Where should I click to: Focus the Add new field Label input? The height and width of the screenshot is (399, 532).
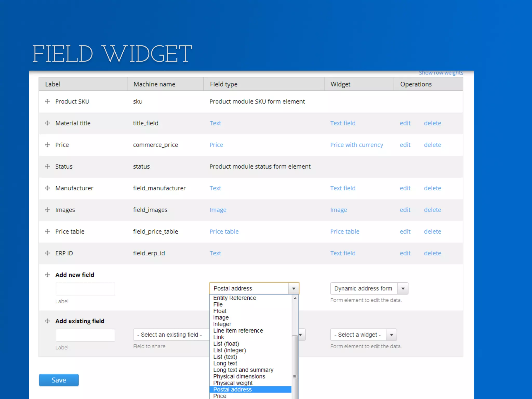[x=85, y=289]
